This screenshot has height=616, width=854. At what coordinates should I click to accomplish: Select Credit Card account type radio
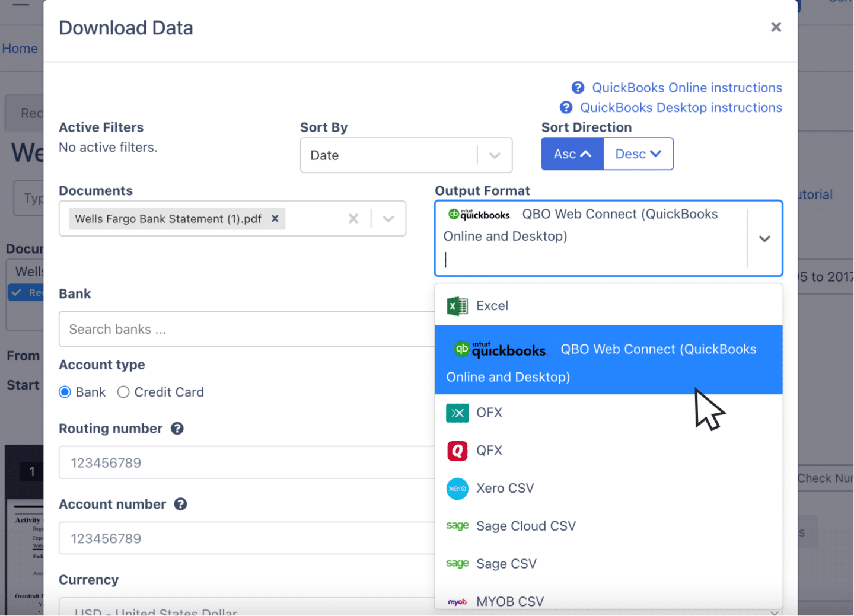pyautogui.click(x=123, y=392)
